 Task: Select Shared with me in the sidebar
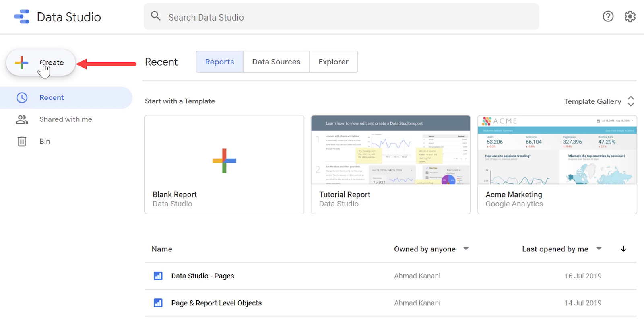pyautogui.click(x=66, y=119)
